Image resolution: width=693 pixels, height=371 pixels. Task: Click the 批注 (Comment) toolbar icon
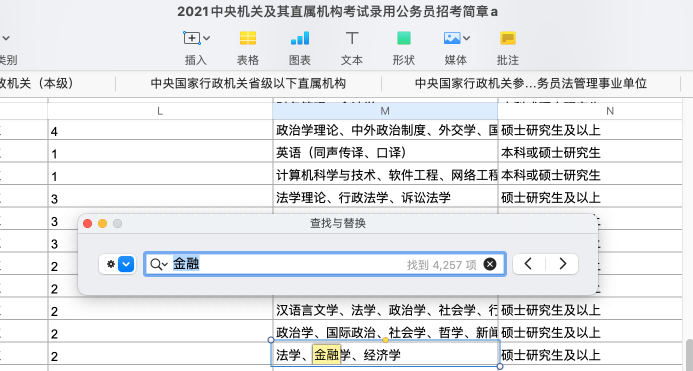[508, 38]
